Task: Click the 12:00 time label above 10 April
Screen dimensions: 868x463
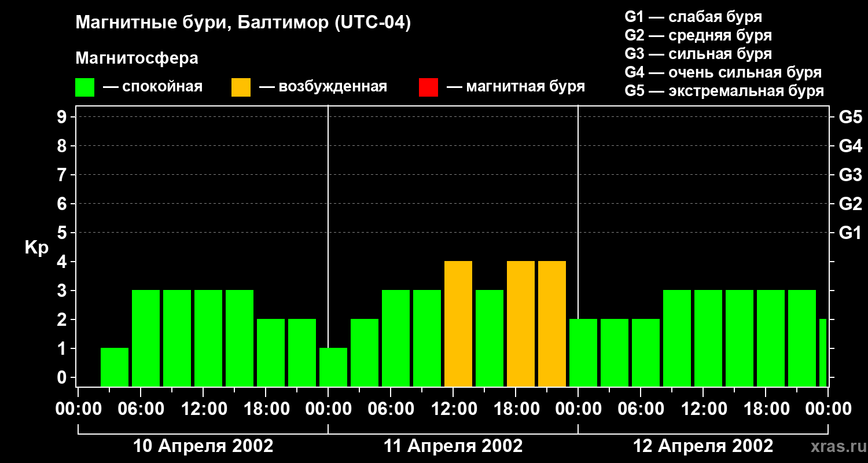Action: coord(203,409)
